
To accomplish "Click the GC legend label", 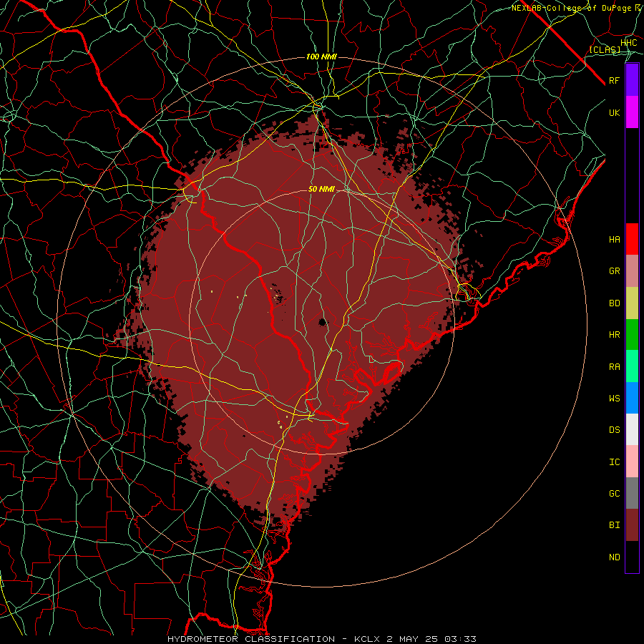I will click(x=615, y=493).
